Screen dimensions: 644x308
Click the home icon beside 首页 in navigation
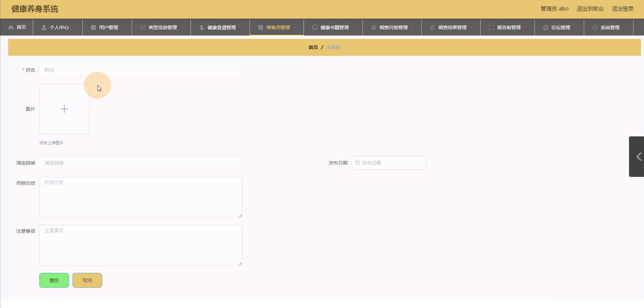11,28
